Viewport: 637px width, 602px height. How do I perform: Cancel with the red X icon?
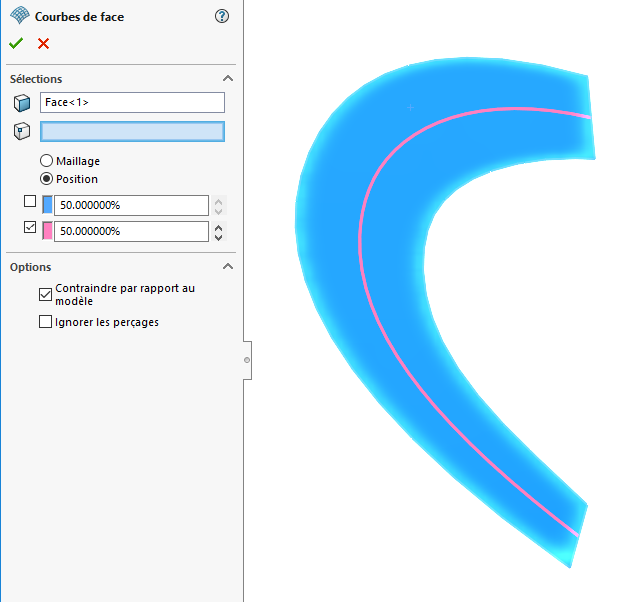[43, 43]
